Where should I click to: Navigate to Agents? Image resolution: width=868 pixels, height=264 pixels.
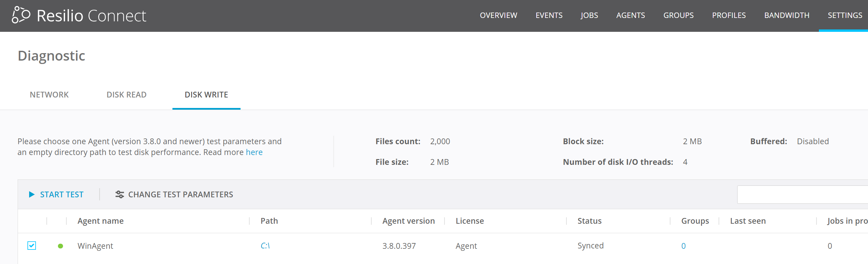point(631,16)
